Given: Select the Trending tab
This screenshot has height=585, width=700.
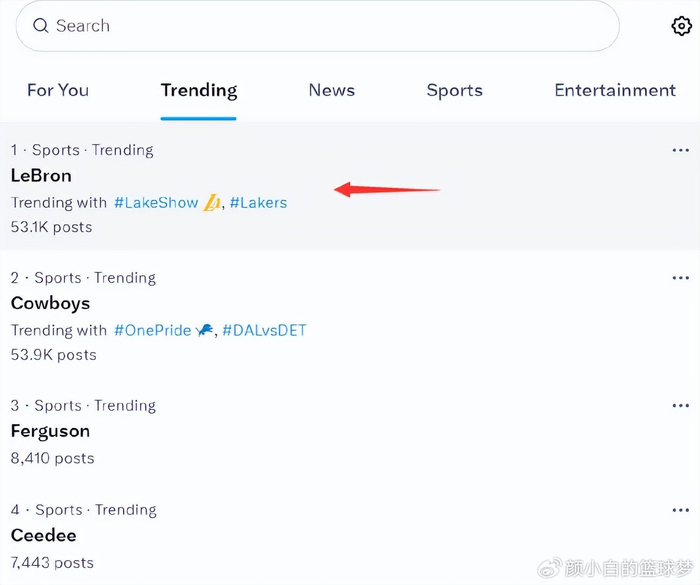Looking at the screenshot, I should coord(199,90).
